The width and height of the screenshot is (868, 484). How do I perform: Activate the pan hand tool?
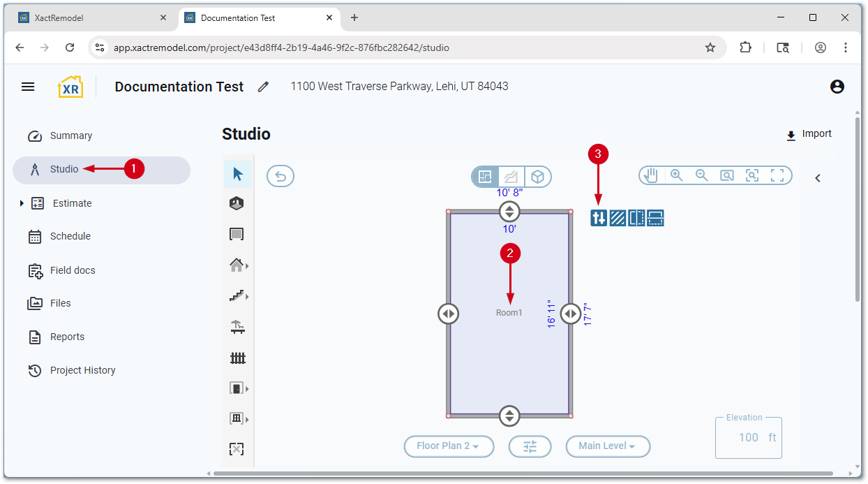[x=651, y=176]
